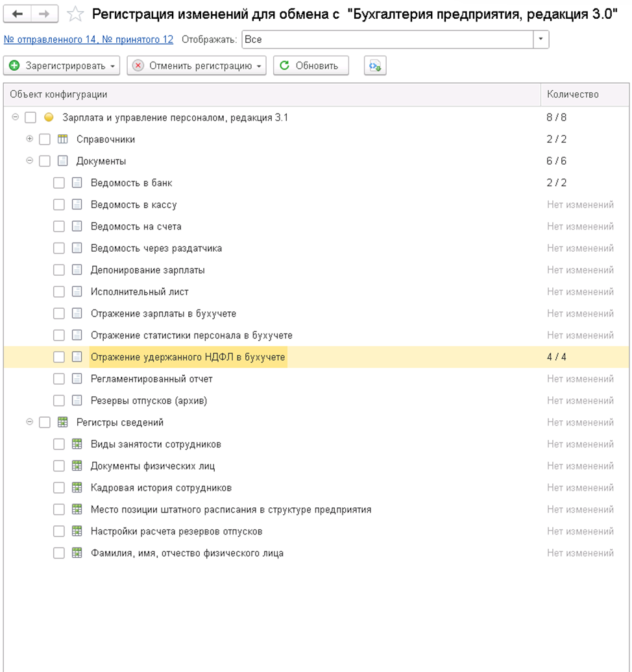The width and height of the screenshot is (632, 672).
Task: Click document icon of Регламентированный отчет
Action: (77, 378)
